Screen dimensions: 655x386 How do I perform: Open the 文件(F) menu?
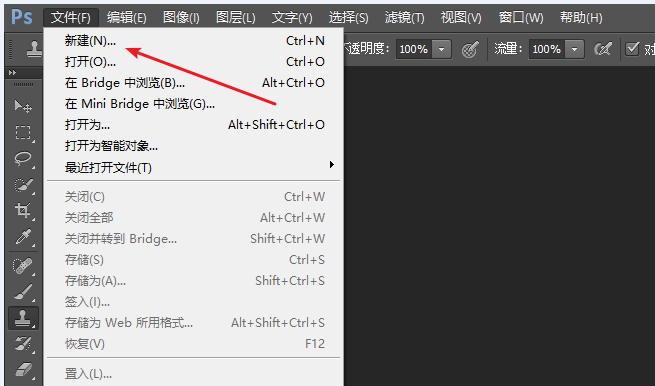(x=71, y=18)
